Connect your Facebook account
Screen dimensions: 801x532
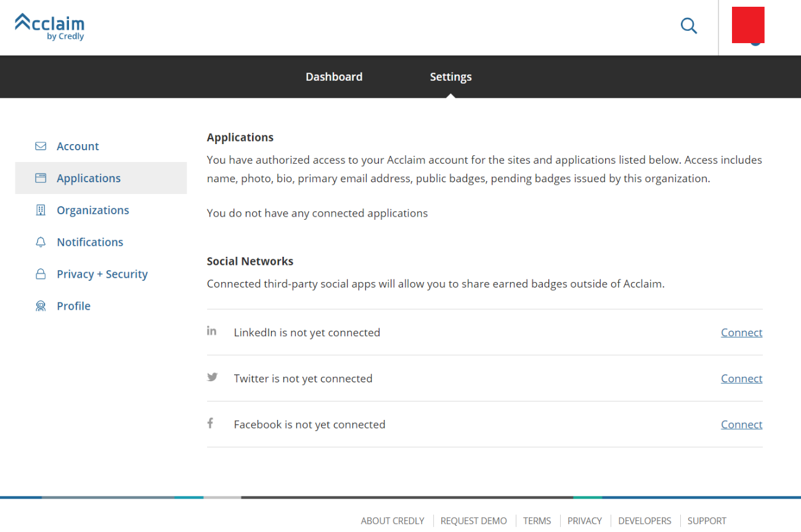(x=741, y=425)
